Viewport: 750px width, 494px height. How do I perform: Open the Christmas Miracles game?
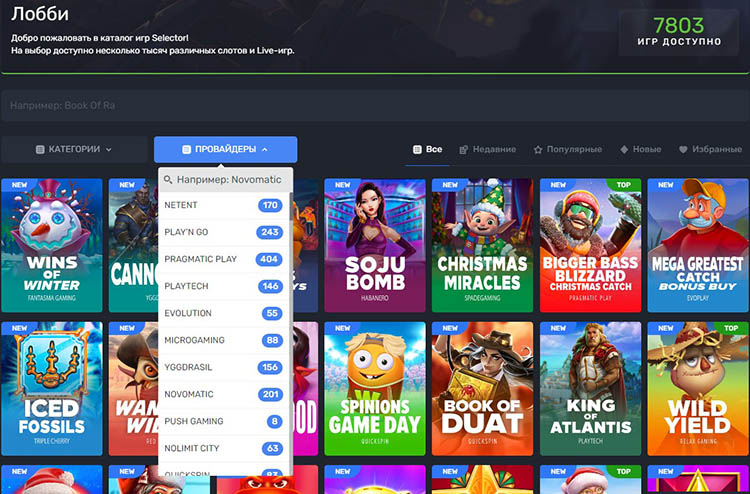pyautogui.click(x=482, y=245)
